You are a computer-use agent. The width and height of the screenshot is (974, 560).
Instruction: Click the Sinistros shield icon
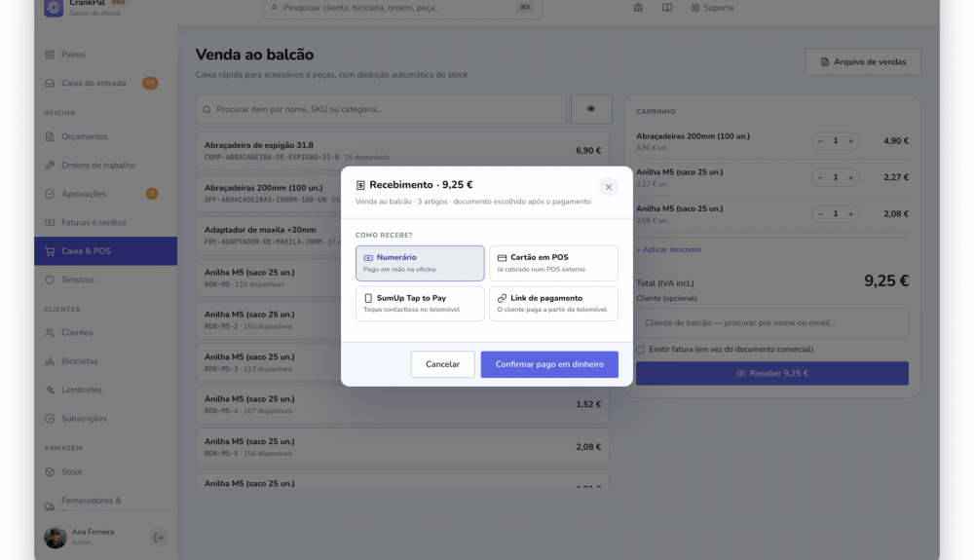point(50,280)
